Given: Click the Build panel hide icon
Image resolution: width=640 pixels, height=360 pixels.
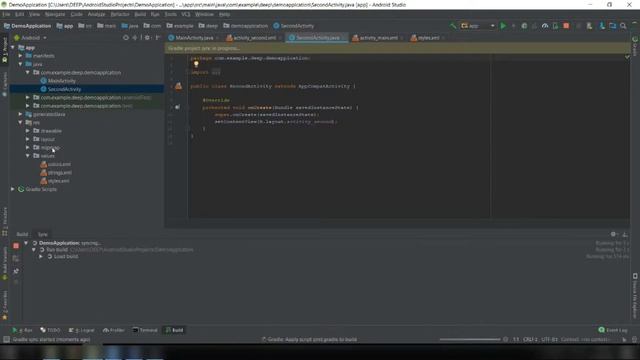Looking at the screenshot, I should tap(625, 234).
